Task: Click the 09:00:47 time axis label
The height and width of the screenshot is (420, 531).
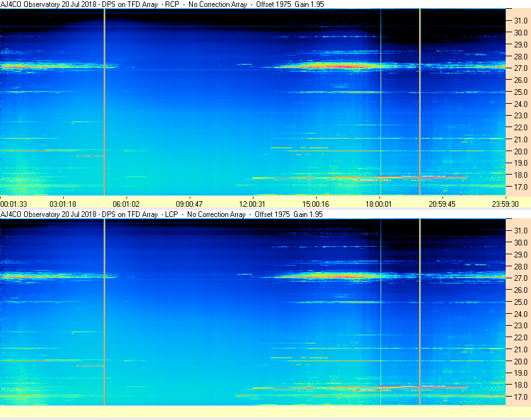Action: (x=189, y=204)
